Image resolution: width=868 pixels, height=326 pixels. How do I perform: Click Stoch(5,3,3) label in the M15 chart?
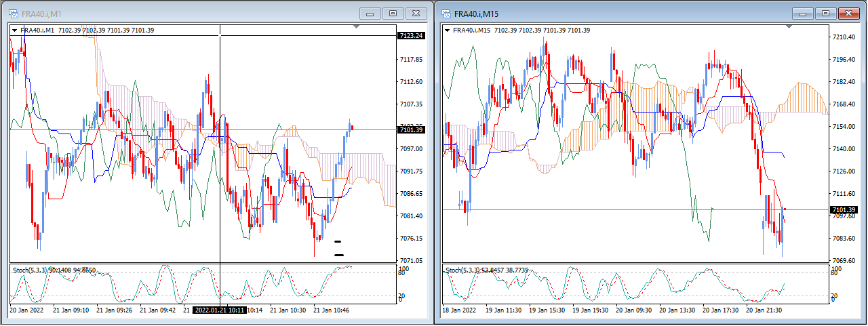click(462, 270)
